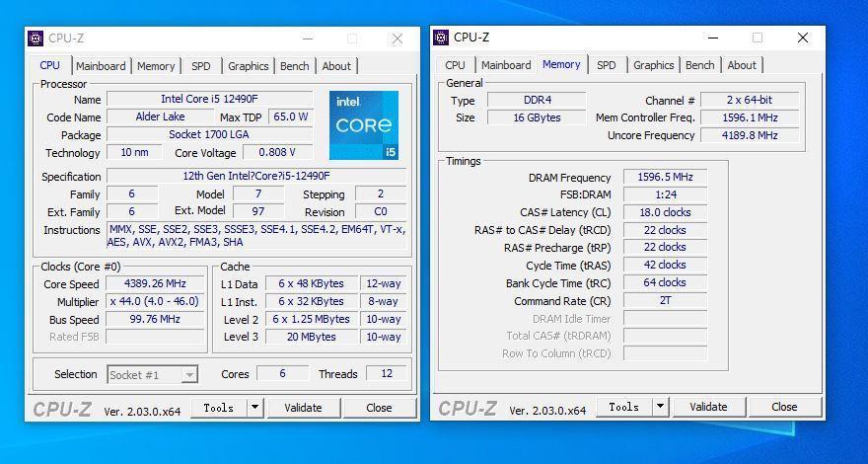Click FSB:DRAM value '1:24'
Viewport: 868px width, 464px height.
tap(665, 194)
